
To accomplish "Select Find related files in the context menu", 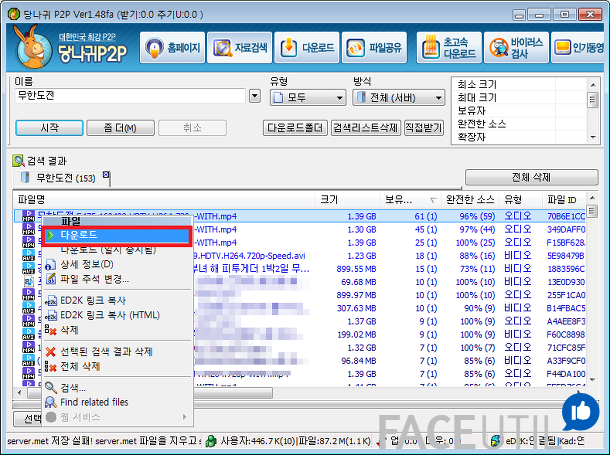I will 94,402.
